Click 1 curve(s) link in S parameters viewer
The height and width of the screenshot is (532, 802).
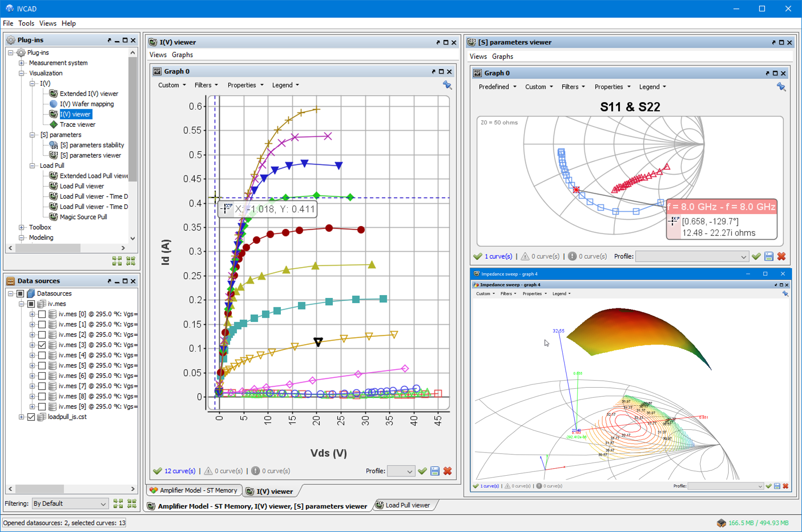pos(498,256)
